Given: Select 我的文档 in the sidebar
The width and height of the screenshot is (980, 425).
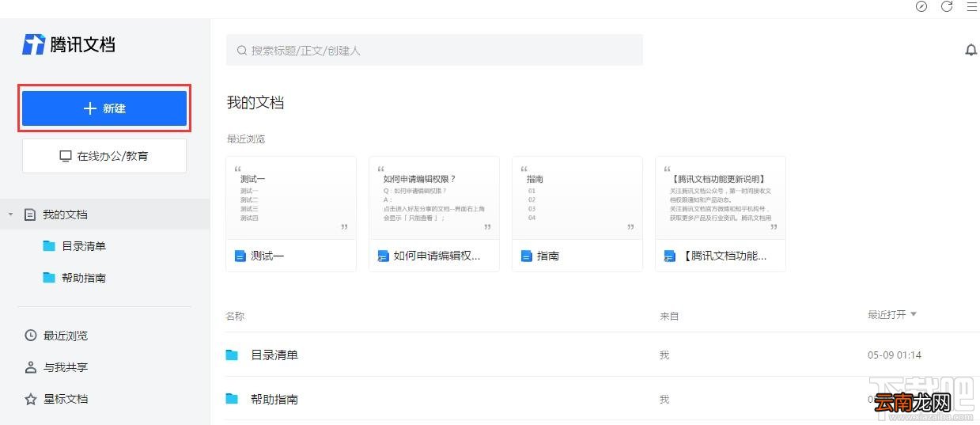Looking at the screenshot, I should pos(104,214).
